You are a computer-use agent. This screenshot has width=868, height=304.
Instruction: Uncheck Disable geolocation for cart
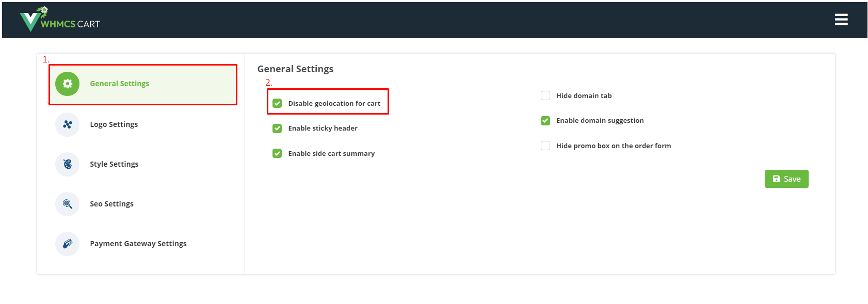tap(277, 103)
